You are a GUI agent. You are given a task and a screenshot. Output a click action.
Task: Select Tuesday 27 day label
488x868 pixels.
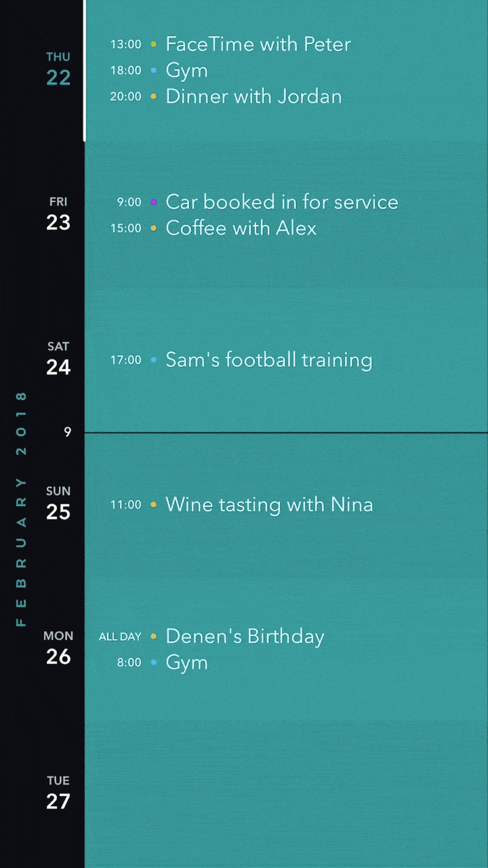(x=58, y=793)
